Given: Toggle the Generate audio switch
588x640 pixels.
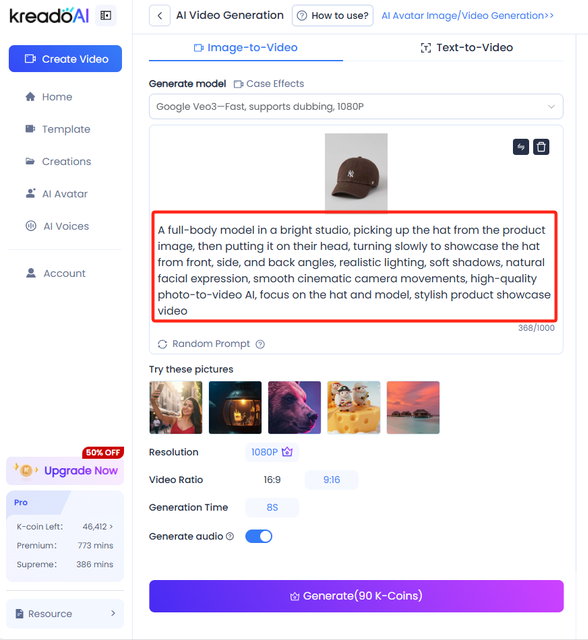Looking at the screenshot, I should (259, 536).
